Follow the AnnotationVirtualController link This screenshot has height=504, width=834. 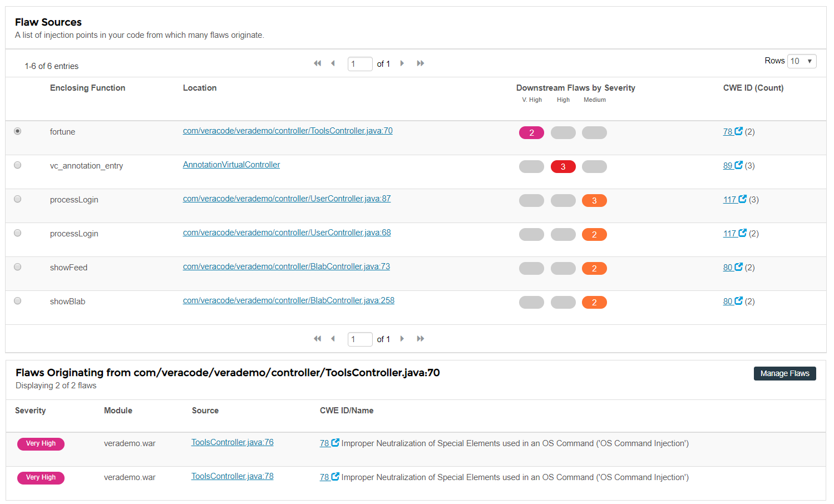[231, 165]
